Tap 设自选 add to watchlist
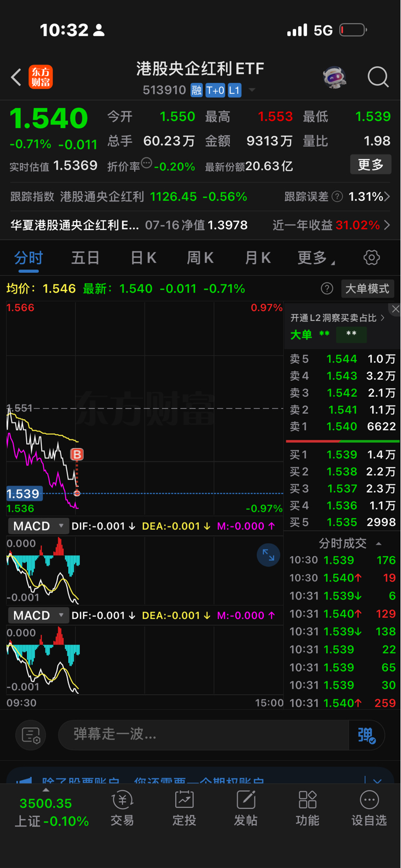401x868 pixels. [369, 809]
